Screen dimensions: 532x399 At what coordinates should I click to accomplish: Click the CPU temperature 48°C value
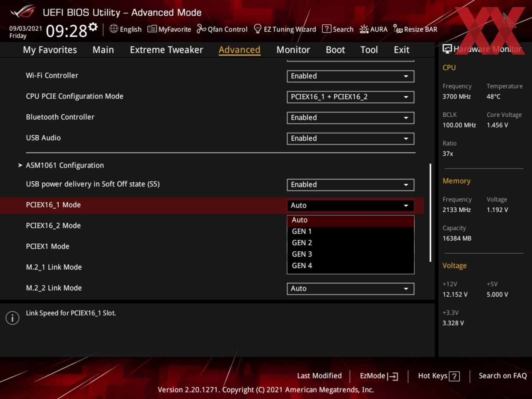tap(493, 97)
